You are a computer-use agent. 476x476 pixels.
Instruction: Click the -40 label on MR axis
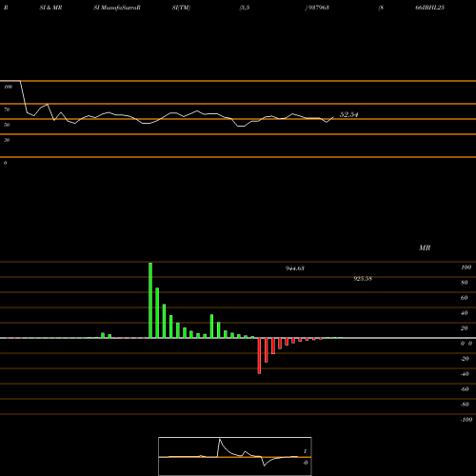(x=465, y=374)
